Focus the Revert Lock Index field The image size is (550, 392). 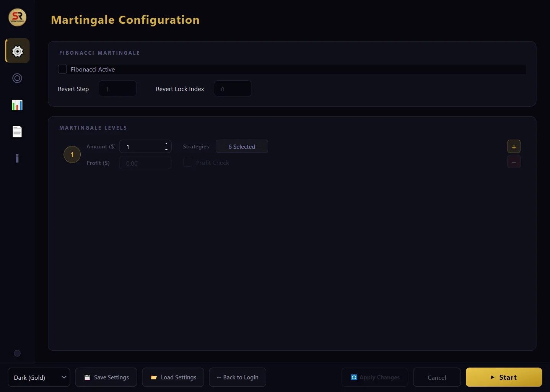[x=233, y=89]
